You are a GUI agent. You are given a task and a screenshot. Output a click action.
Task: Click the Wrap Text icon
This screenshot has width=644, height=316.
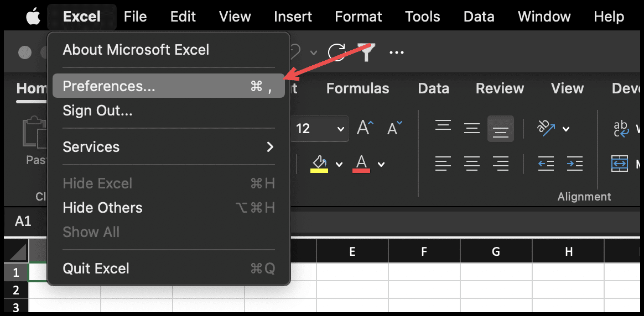(x=621, y=129)
